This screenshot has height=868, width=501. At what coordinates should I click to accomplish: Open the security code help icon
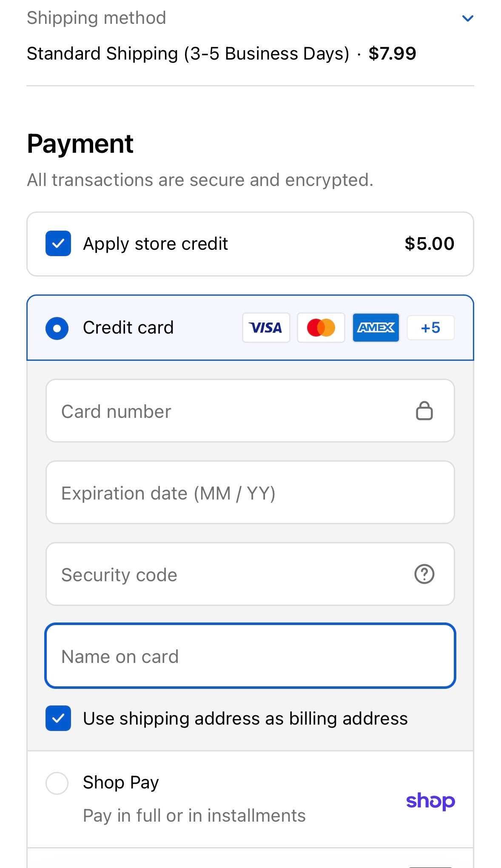tap(424, 574)
